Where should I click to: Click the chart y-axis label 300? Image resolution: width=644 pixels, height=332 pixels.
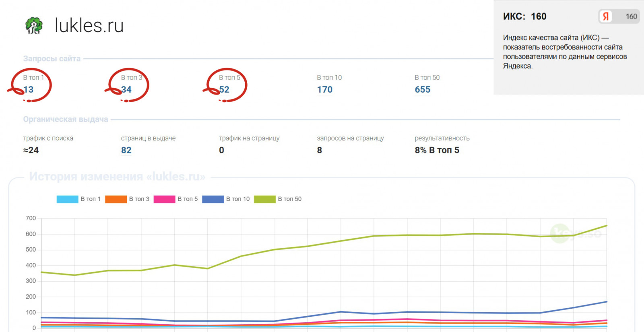[x=31, y=281]
